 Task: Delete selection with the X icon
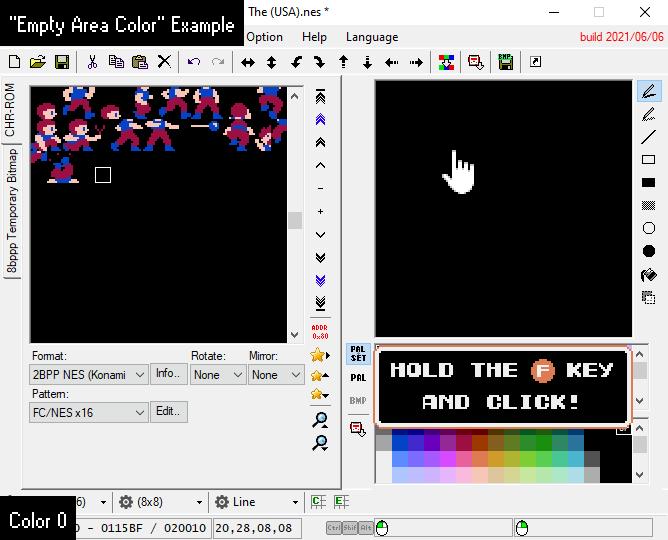[x=164, y=62]
